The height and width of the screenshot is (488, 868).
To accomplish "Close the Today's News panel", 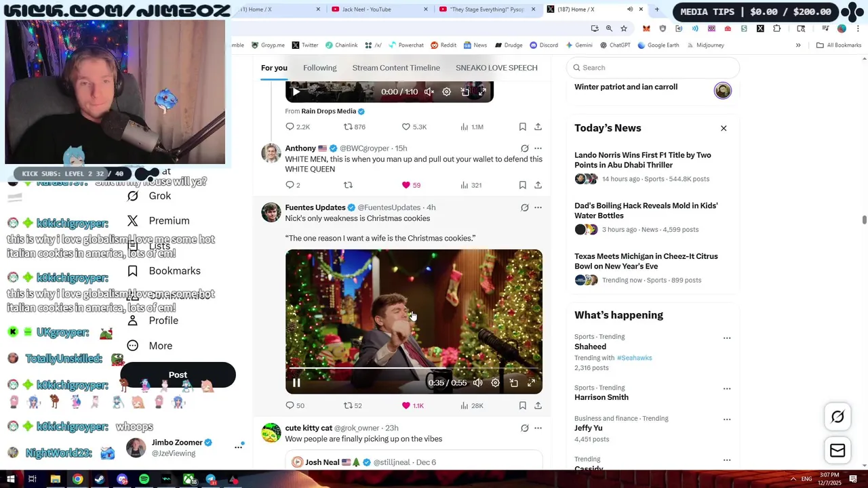I will point(724,128).
